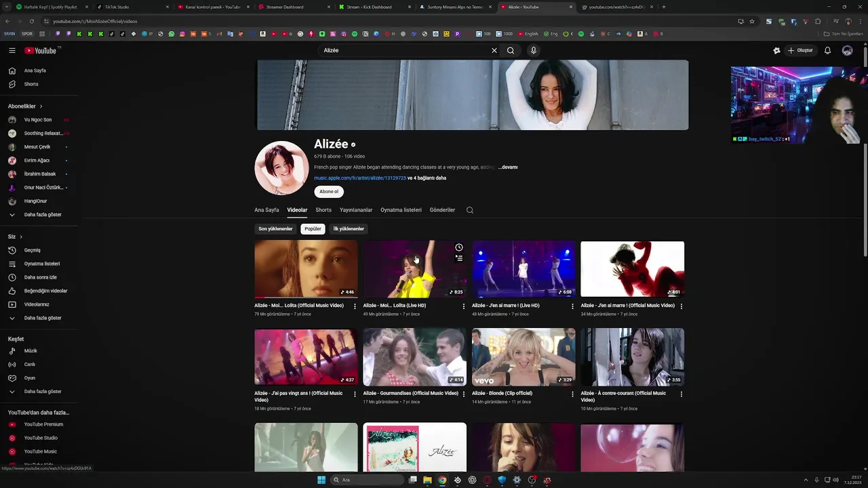Switch to the Videolar channel tab
Screen dimensions: 868x488
point(297,210)
